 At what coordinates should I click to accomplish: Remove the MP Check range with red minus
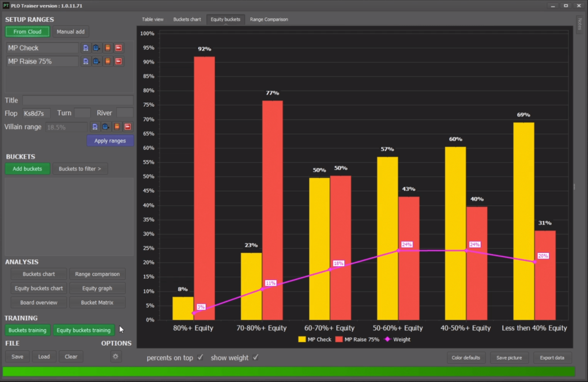[x=119, y=48]
